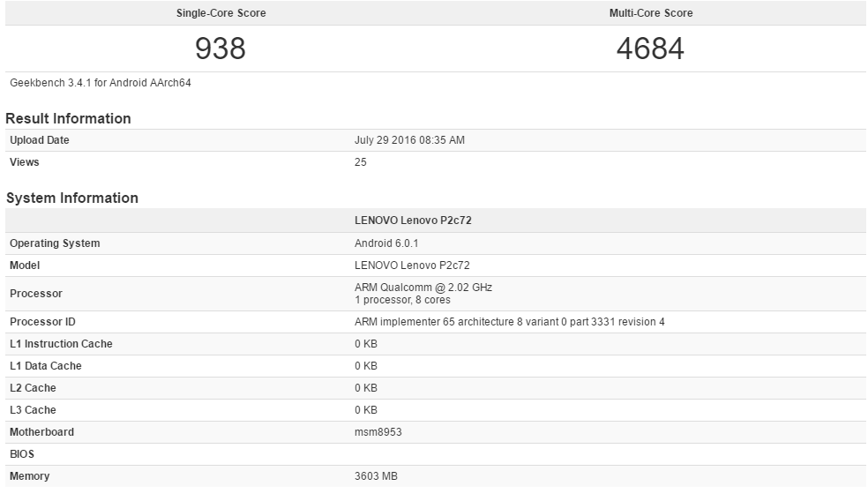The height and width of the screenshot is (501, 868).
Task: Select ARM Qualcomm @ 2.02 GHz text
Action: click(x=423, y=288)
